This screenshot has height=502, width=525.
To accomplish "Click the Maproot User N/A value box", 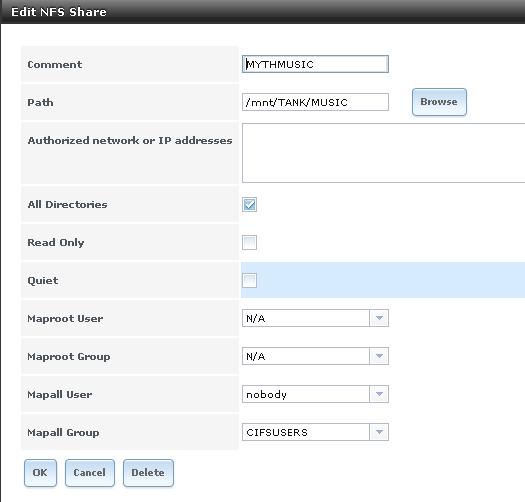I will pyautogui.click(x=306, y=318).
